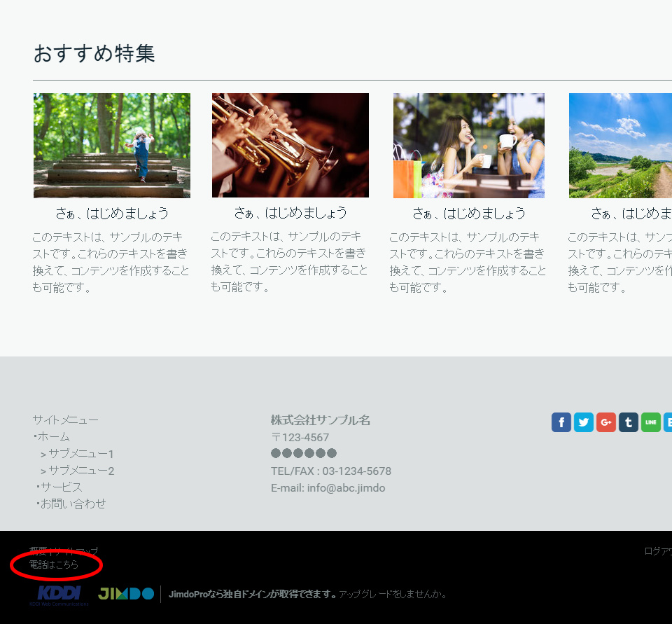Click E-mail: info@abc.jimdo text

(x=328, y=488)
